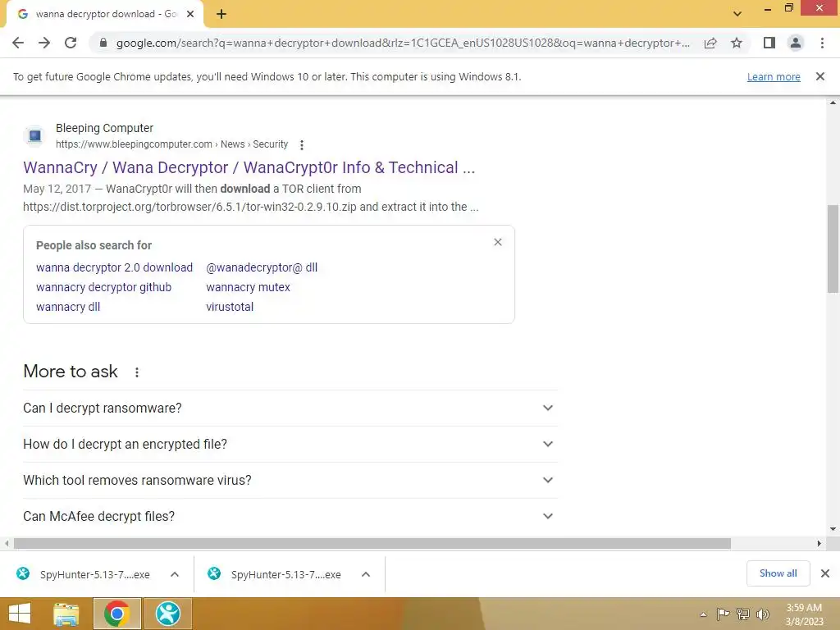The width and height of the screenshot is (840, 630).
Task: View site information lock icon
Action: pos(103,43)
